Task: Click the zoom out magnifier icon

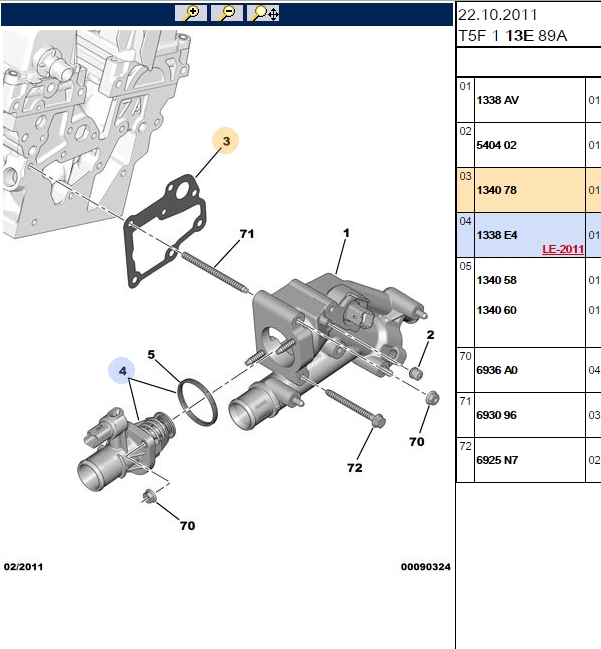Action: click(227, 13)
